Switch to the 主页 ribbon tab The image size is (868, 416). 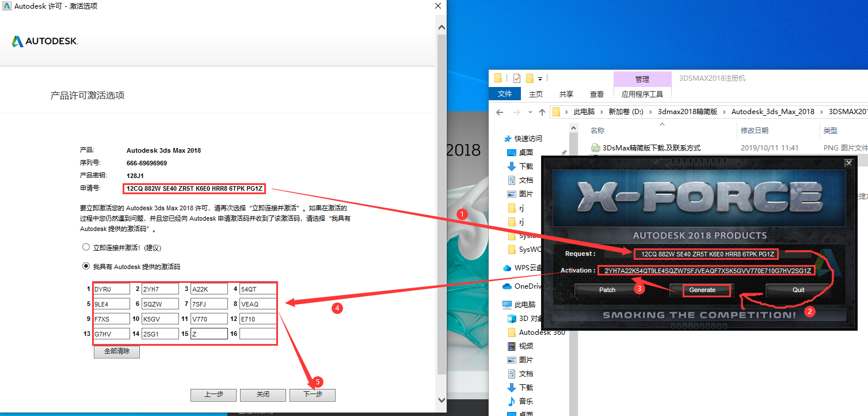click(536, 94)
